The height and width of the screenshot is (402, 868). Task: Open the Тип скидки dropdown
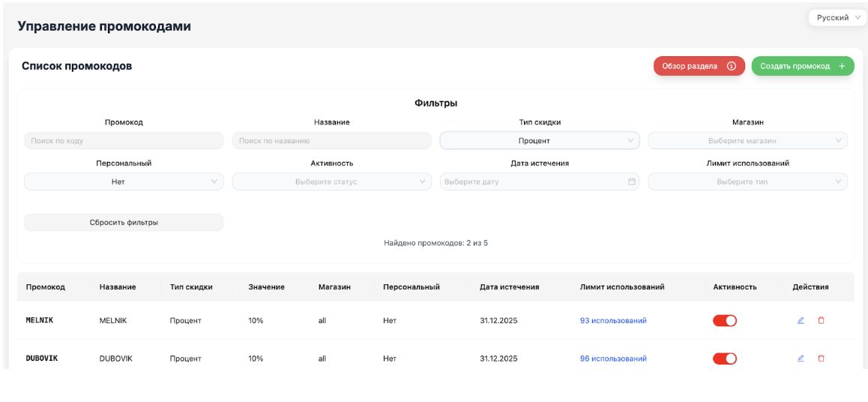[x=540, y=140]
